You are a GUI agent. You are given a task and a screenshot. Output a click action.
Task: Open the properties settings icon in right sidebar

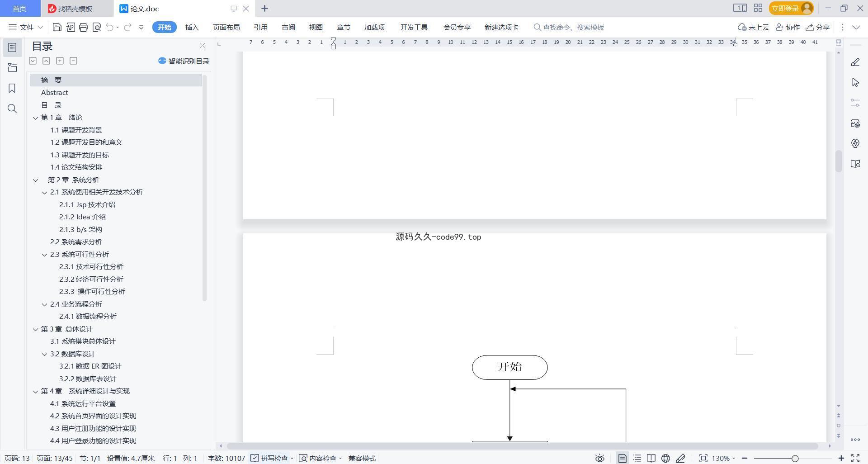click(x=855, y=103)
